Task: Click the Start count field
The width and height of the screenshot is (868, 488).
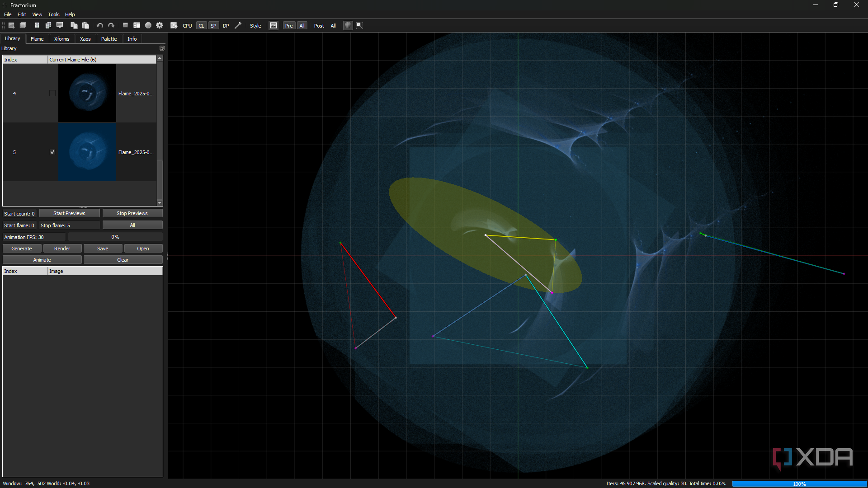Action: (19, 214)
